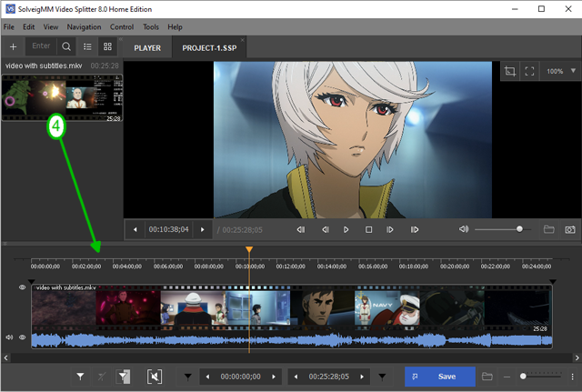Jump to previous marker in player
This screenshot has height=392, width=582.
[x=301, y=229]
